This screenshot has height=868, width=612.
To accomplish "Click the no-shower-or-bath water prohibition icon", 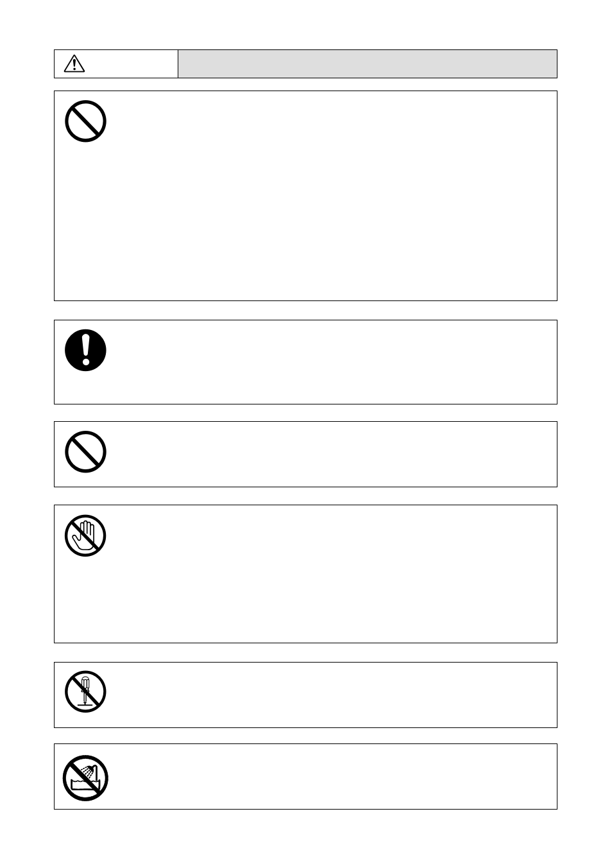I will point(85,778).
